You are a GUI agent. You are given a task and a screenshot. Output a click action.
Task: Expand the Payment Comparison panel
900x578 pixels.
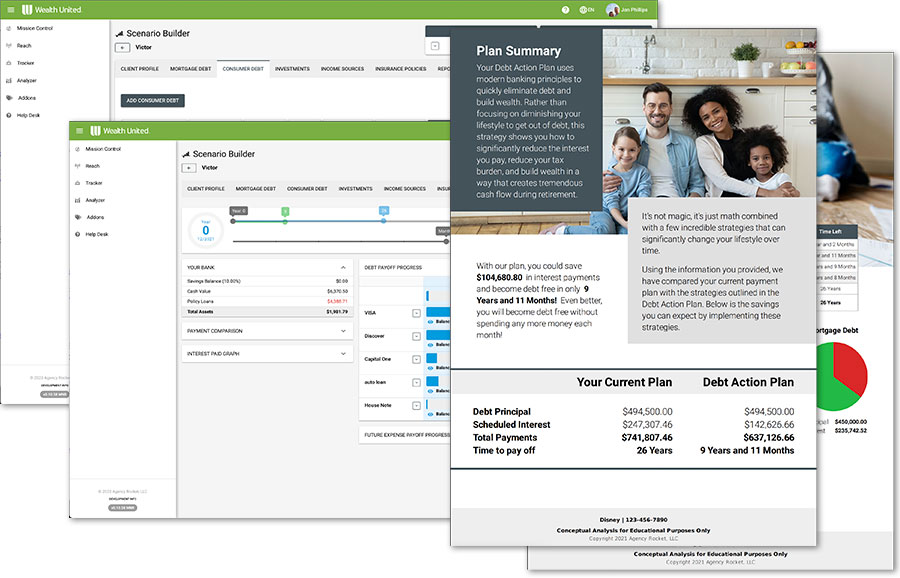pos(343,331)
